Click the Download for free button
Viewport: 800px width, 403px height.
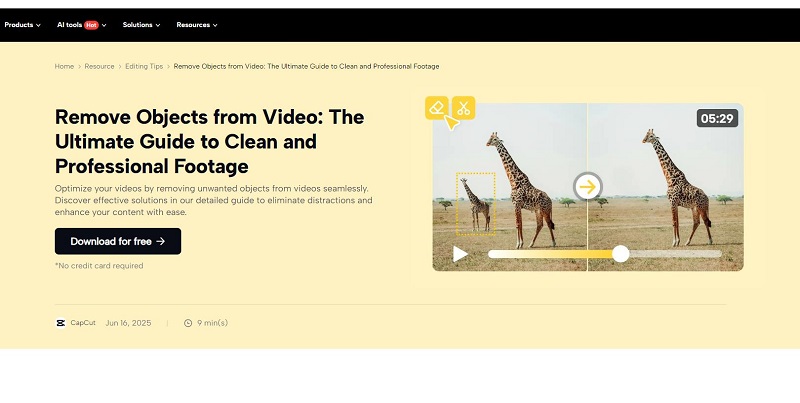(x=118, y=241)
